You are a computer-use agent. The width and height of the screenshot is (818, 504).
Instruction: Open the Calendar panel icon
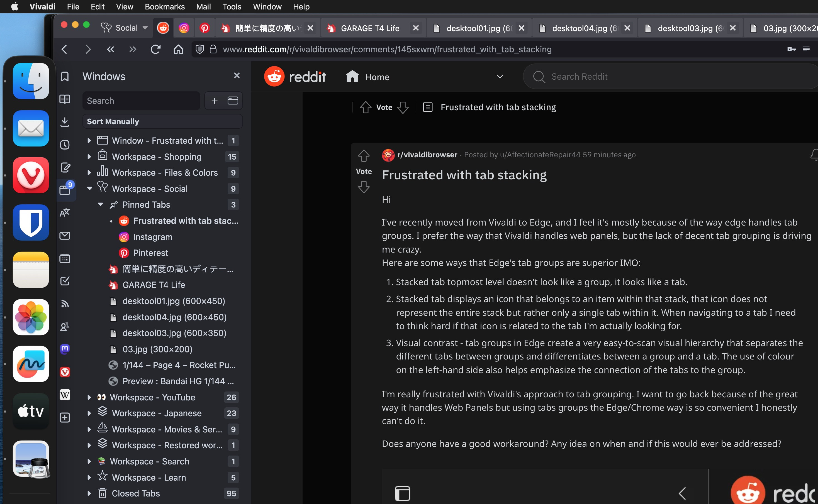65,258
